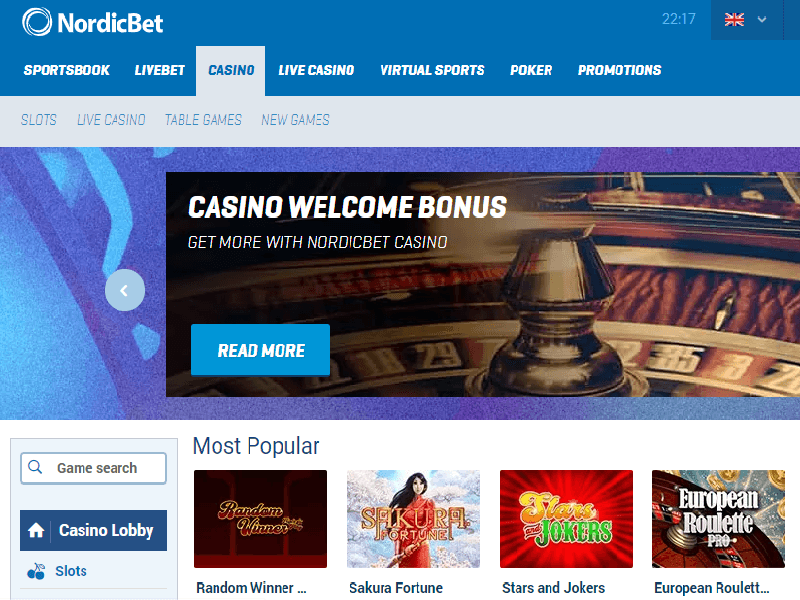The width and height of the screenshot is (800, 600).
Task: Go to previous banner slide arrow
Action: click(125, 290)
